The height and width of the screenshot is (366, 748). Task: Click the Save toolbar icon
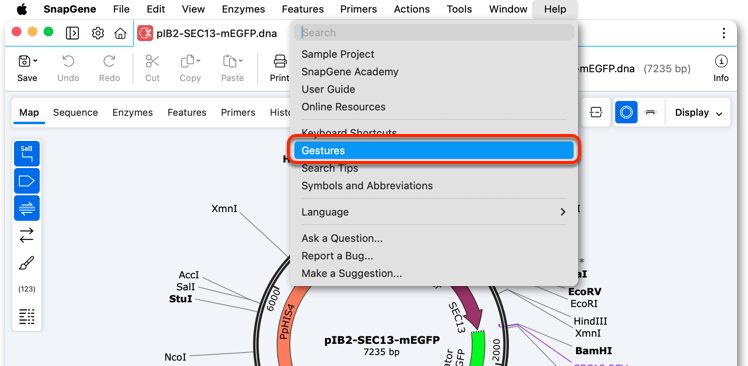tap(24, 61)
